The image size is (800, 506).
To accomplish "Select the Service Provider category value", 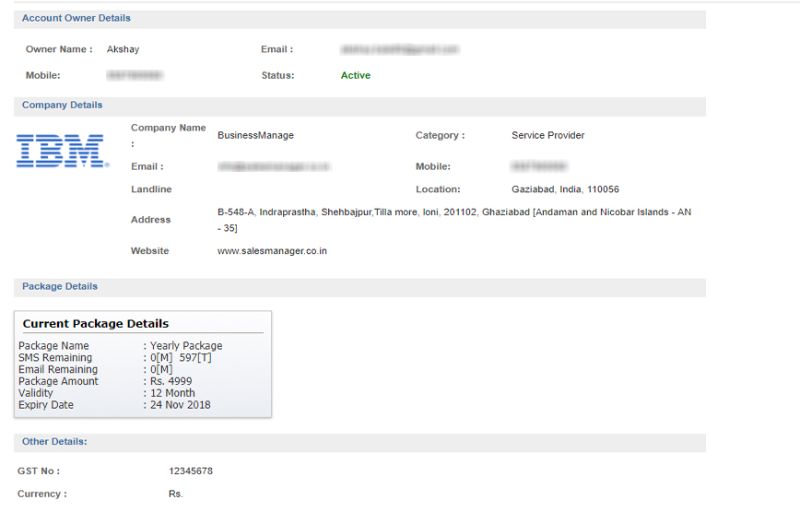I will pyautogui.click(x=547, y=135).
